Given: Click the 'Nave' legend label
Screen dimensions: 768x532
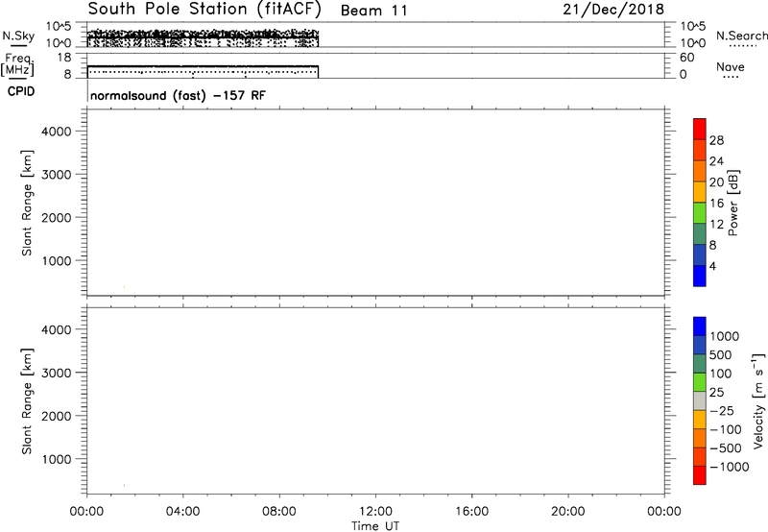Looking at the screenshot, I should tap(730, 66).
